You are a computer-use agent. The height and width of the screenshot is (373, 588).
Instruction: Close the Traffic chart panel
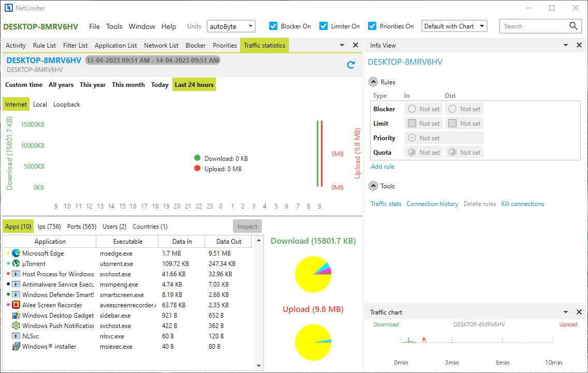pyautogui.click(x=579, y=312)
